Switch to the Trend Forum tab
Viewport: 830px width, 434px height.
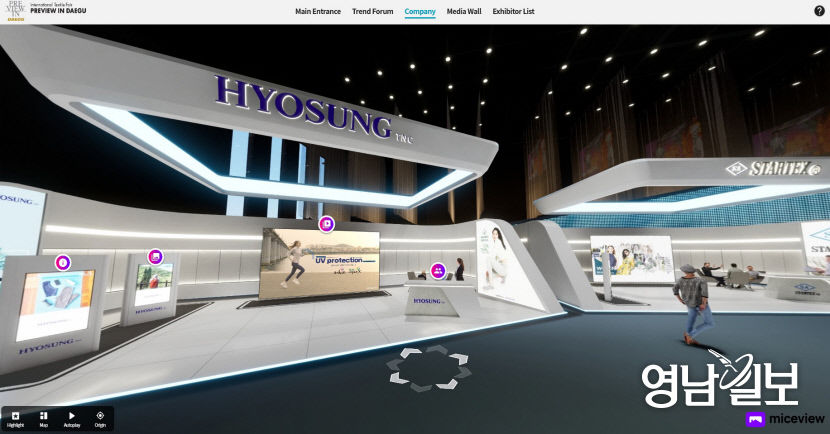(x=373, y=11)
